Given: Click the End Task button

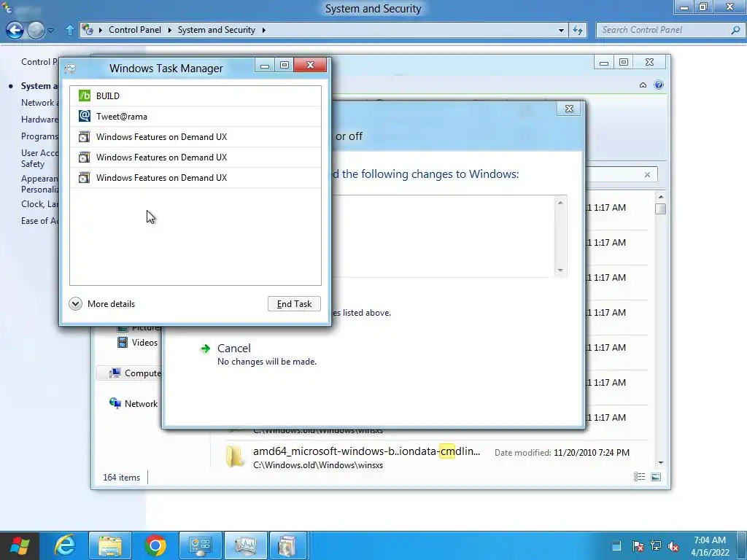Looking at the screenshot, I should pos(294,304).
